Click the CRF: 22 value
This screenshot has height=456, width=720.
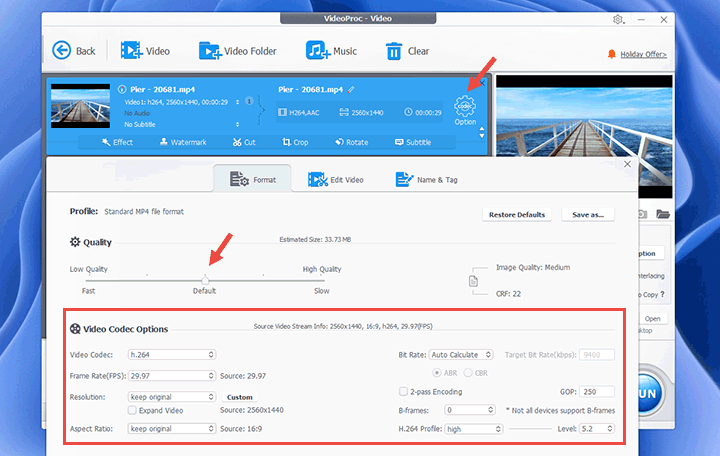click(x=508, y=294)
